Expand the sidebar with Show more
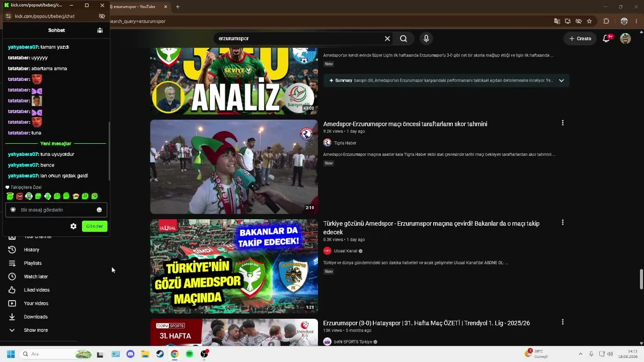 coord(36,330)
